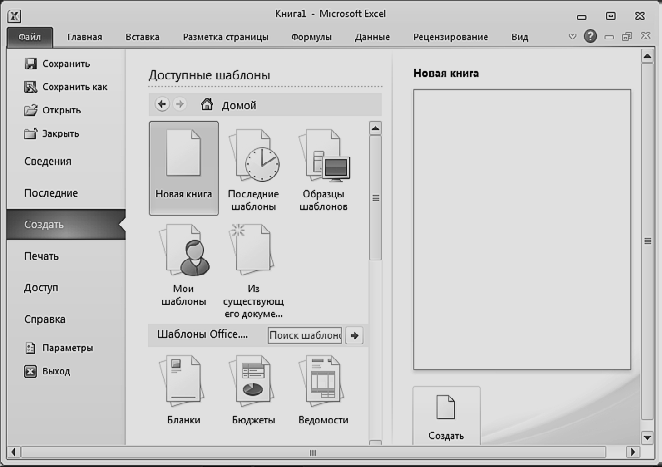Start template search with arrow button
The width and height of the screenshot is (662, 467).
click(354, 336)
